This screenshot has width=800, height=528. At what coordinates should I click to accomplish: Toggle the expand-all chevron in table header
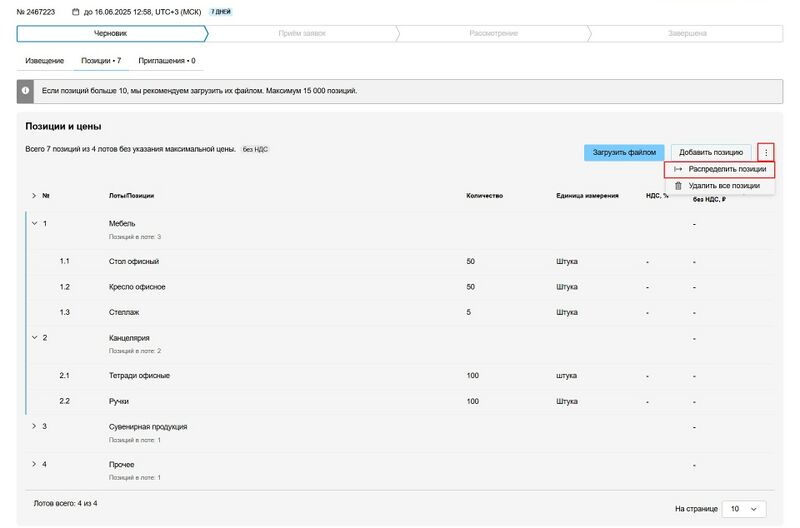pos(33,195)
